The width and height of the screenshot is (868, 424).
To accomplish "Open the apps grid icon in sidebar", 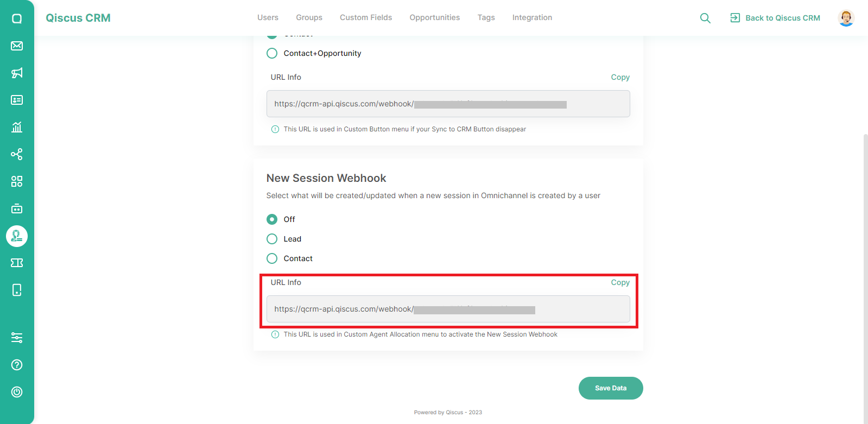I will [x=17, y=181].
